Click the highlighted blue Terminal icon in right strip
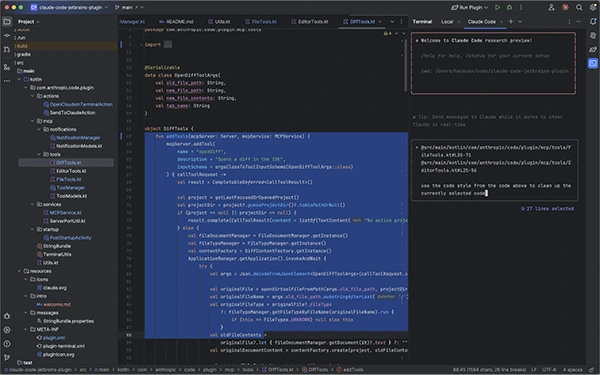 [x=593, y=63]
